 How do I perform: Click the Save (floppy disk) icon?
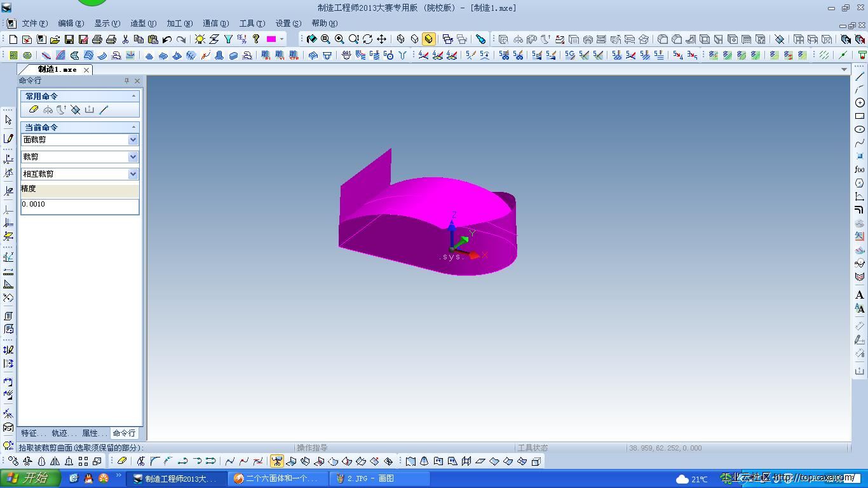click(x=69, y=39)
